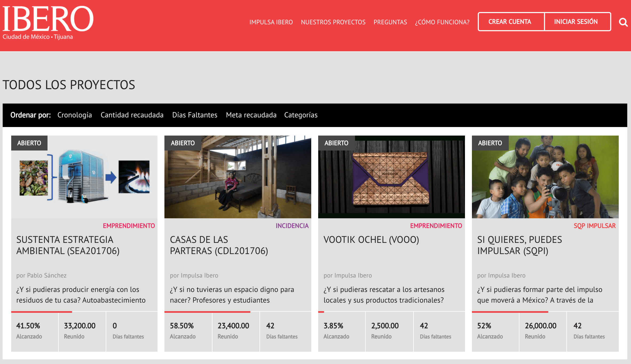This screenshot has height=364, width=631.
Task: Click the Incidencia category label
Action: point(292,226)
